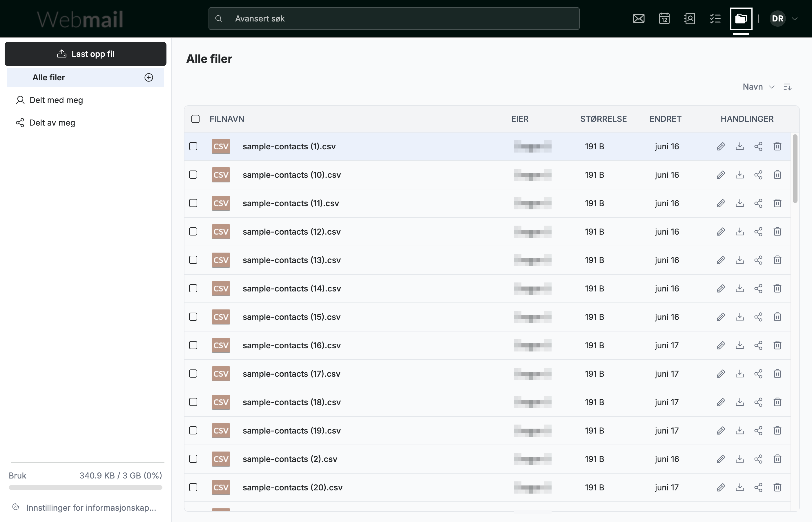Viewport: 812px width, 522px height.
Task: Open Innstillinger for informasjonskapsler link
Action: pos(91,508)
